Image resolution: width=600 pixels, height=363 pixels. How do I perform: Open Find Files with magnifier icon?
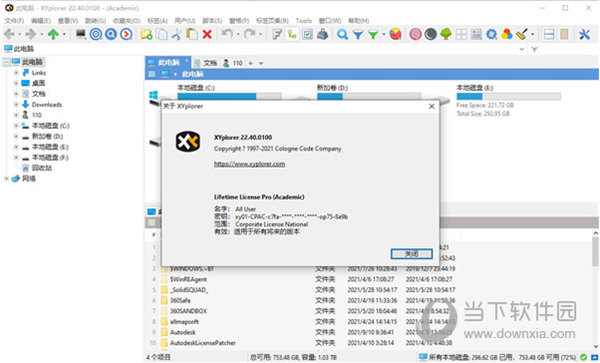[342, 34]
